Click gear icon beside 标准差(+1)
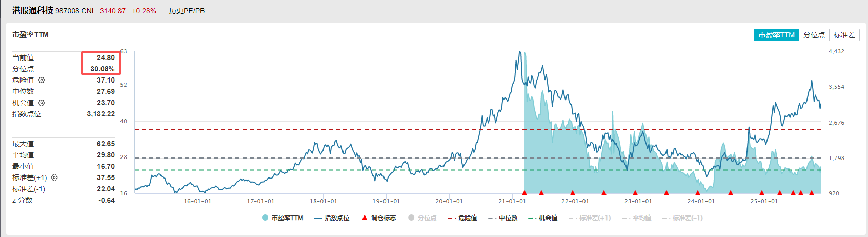Viewport: 868px width, 237px height. click(54, 177)
